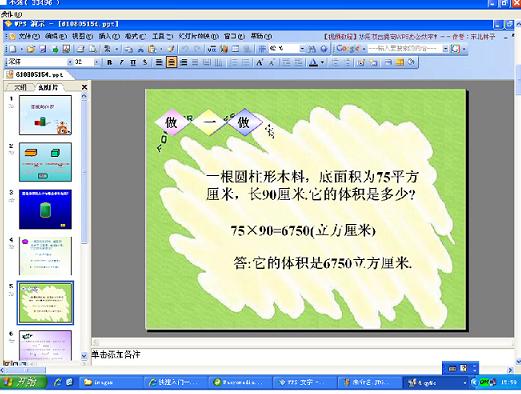Image resolution: width=521 pixels, height=394 pixels.
Task: Open the 插入 menu
Action: 109,36
